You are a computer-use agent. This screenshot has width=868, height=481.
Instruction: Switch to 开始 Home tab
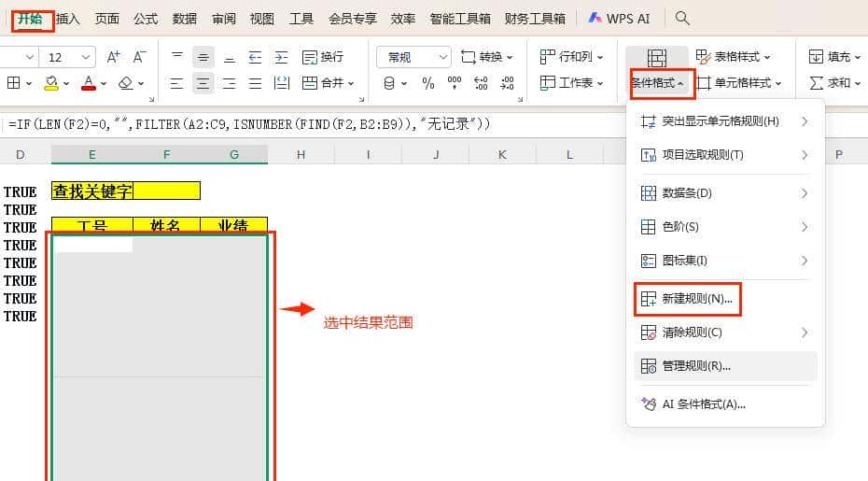31,19
